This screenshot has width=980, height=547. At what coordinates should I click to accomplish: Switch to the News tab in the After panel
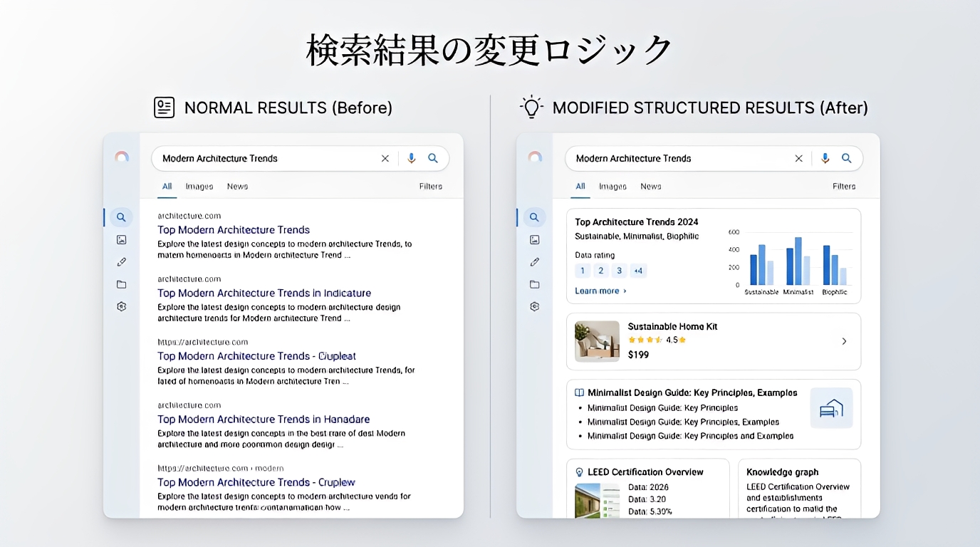[x=650, y=187]
